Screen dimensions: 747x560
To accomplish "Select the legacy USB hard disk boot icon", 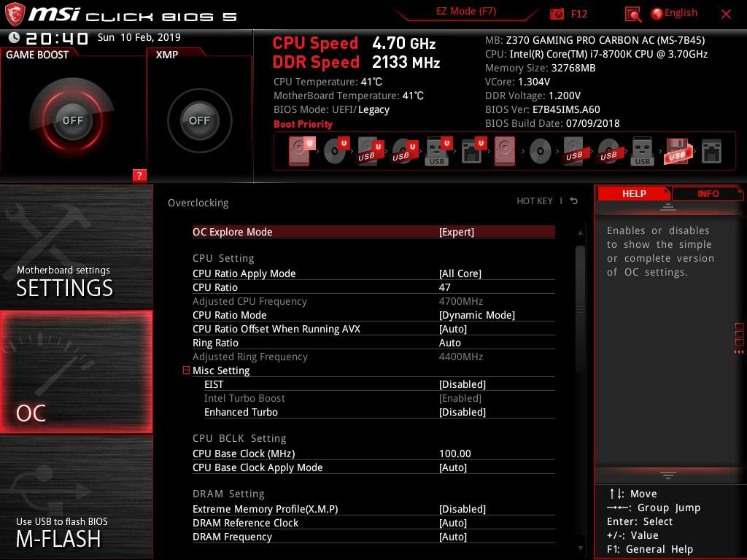I will [x=575, y=151].
